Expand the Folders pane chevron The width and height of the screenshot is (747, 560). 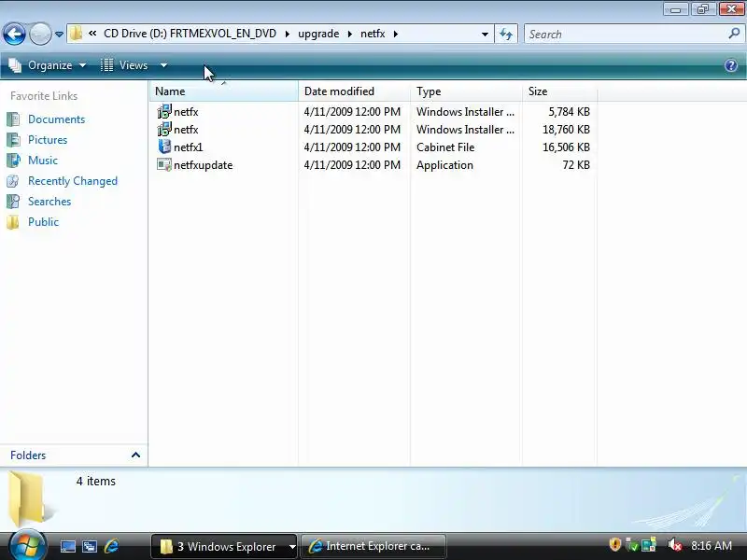tap(135, 455)
